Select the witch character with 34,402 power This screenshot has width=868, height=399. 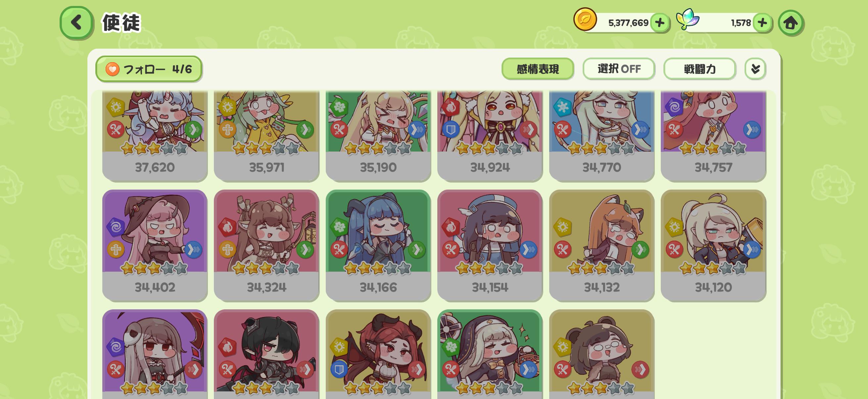[x=155, y=245]
